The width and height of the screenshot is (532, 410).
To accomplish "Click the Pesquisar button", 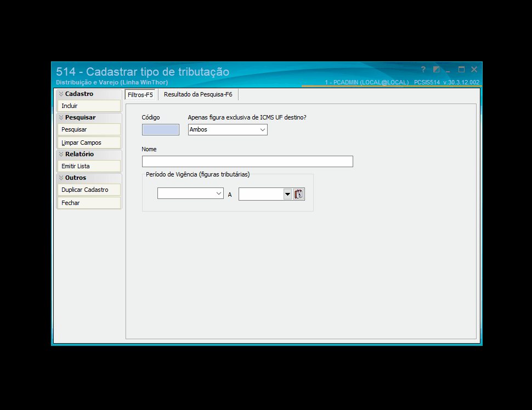I will click(89, 129).
